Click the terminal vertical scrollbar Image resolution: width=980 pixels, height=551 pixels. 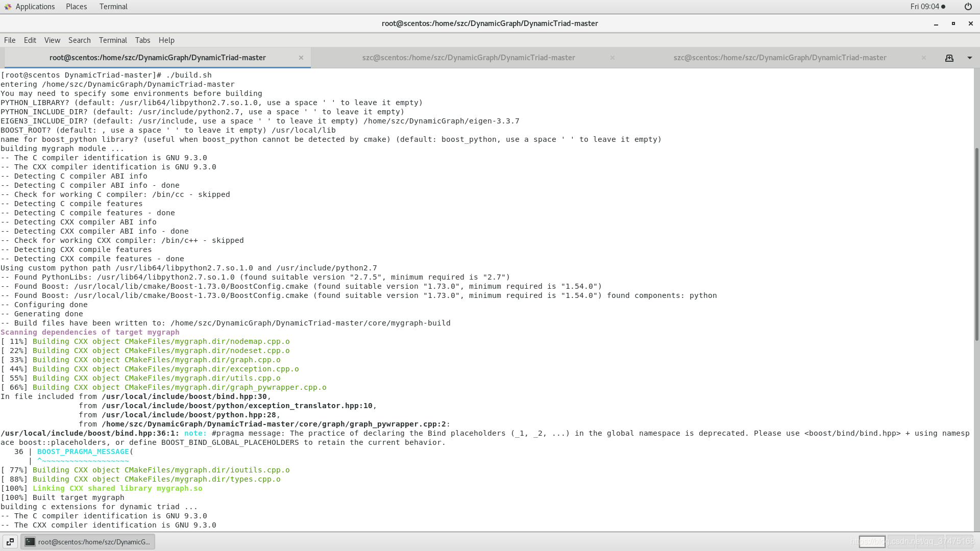point(976,245)
